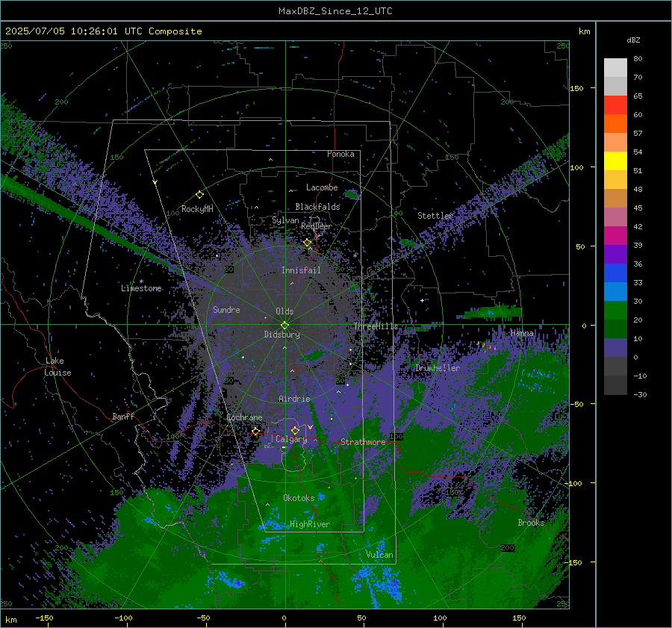Click the Ponoka label

coord(340,154)
